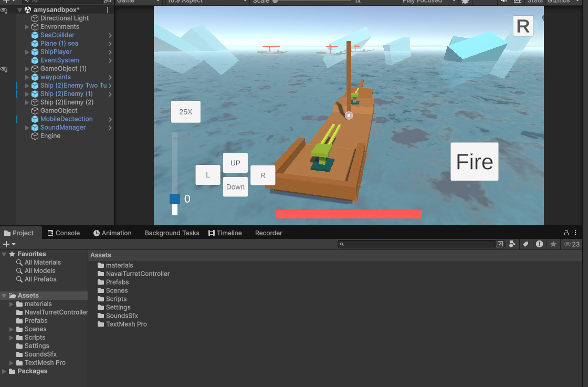Expand Ship (2)Enemy (2) children

pyautogui.click(x=27, y=102)
